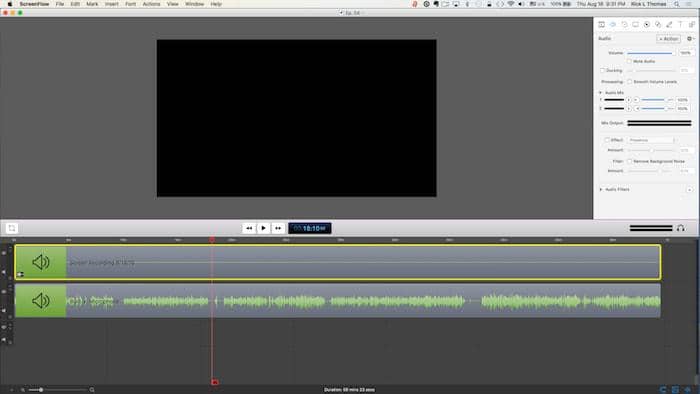The width and height of the screenshot is (700, 394).
Task: Click the playhead marker on the ruler
Action: [x=212, y=240]
